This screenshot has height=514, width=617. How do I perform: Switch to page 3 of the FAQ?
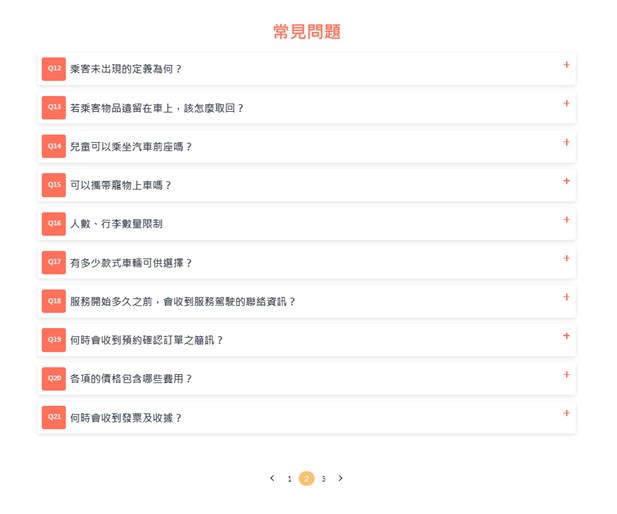pos(323,479)
